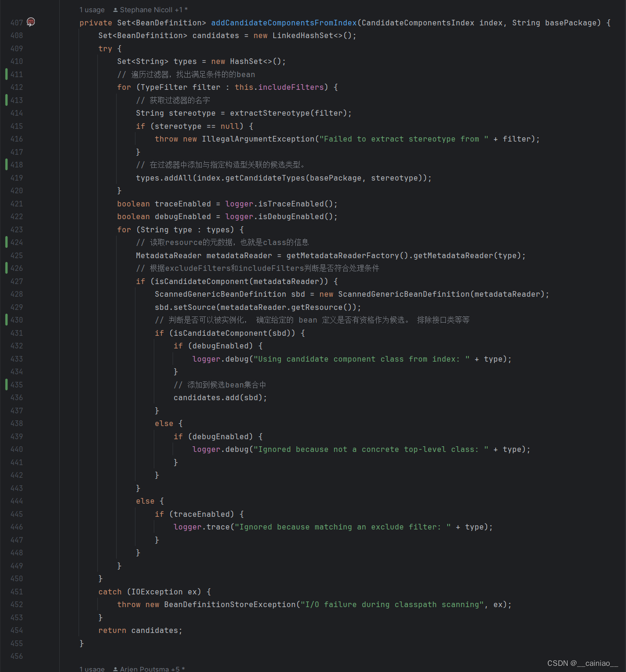Screen dimensions: 626x672
Task: Click 'return candidates;' on line 454
Action: point(141,631)
